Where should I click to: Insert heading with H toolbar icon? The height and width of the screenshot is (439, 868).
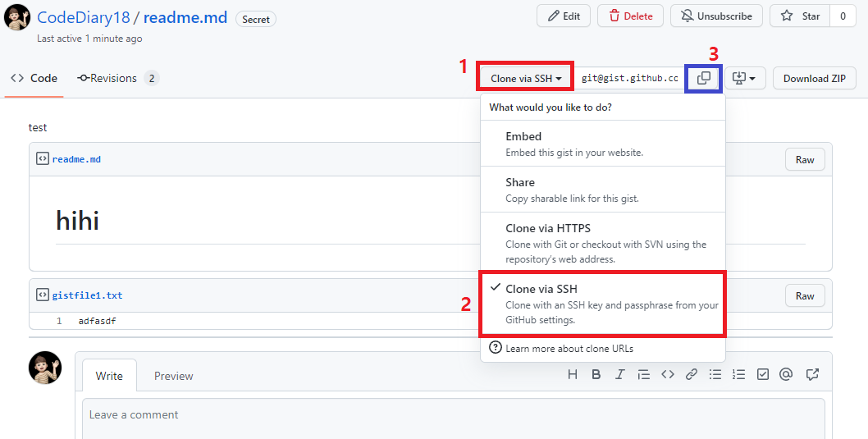[x=573, y=375]
